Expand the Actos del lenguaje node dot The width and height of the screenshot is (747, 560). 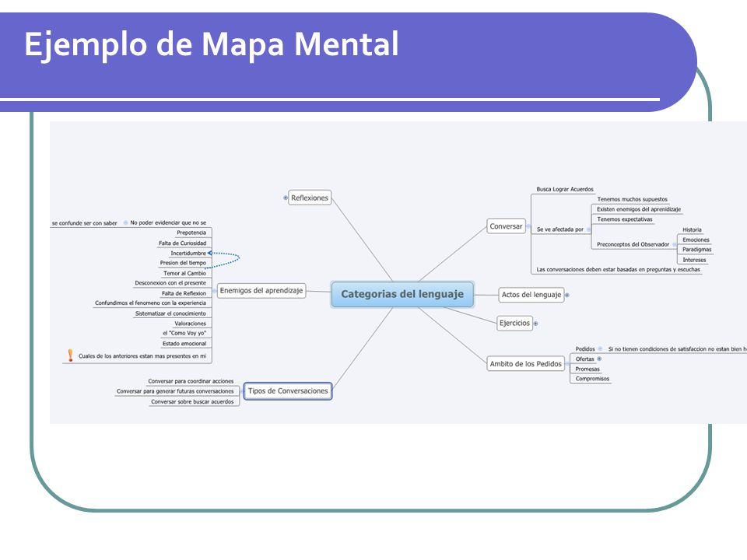(x=567, y=296)
